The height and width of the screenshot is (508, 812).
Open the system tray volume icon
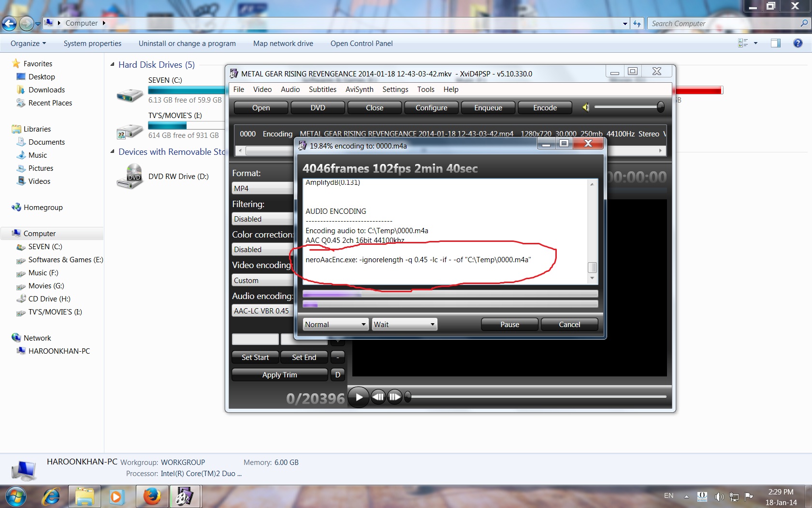720,496
